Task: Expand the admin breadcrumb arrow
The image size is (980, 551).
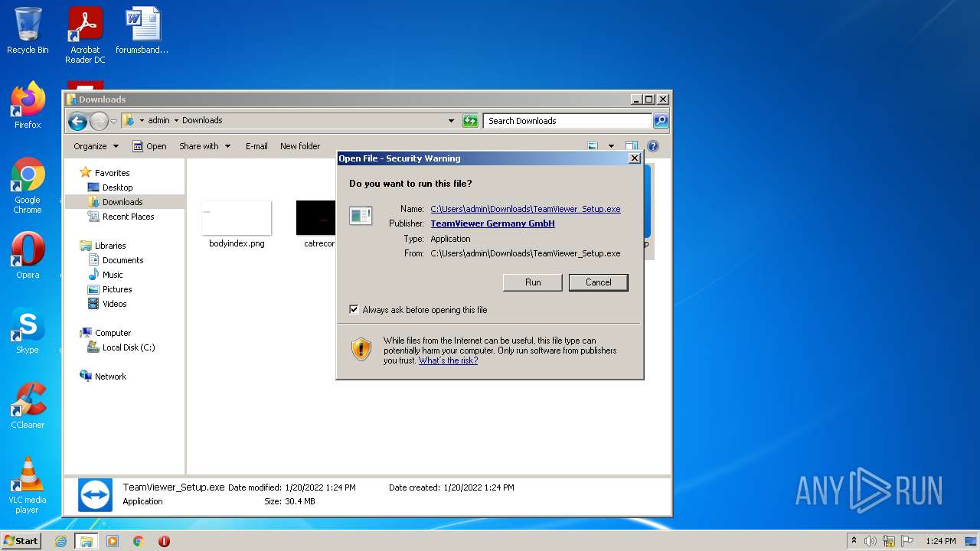Action: [x=176, y=120]
